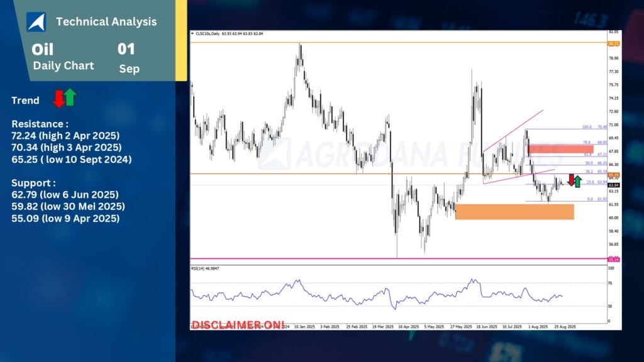Click the red DISCLAIMER ON! text
Image resolution: width=644 pixels, height=362 pixels.
[x=238, y=324]
